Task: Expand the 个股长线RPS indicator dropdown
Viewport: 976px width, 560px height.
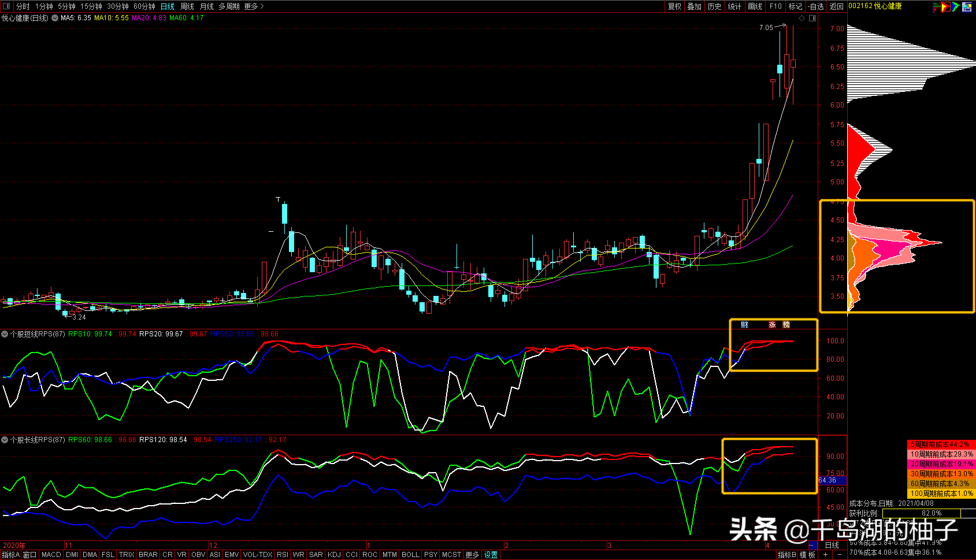Action: pos(5,440)
